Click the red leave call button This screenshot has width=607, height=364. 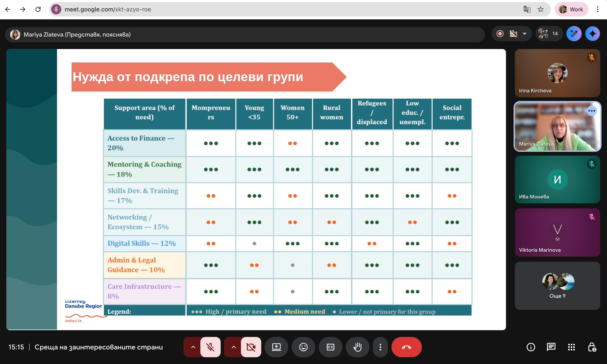click(406, 347)
